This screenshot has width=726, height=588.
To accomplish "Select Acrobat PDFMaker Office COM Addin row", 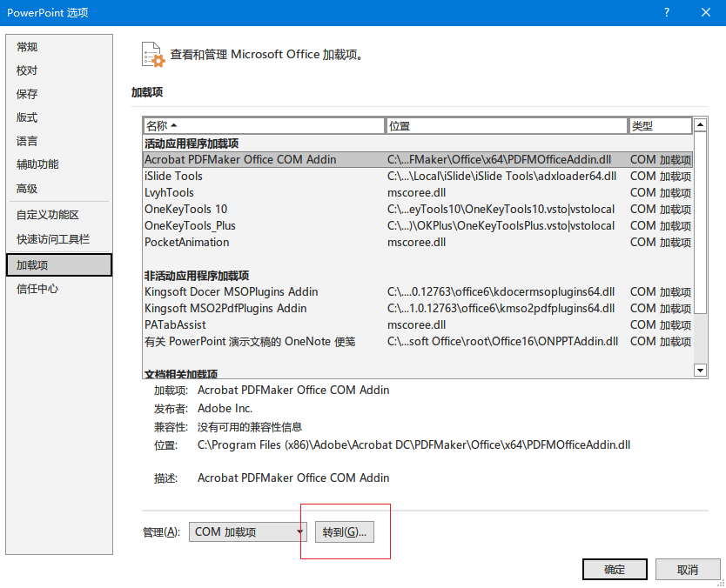I will pyautogui.click(x=418, y=159).
